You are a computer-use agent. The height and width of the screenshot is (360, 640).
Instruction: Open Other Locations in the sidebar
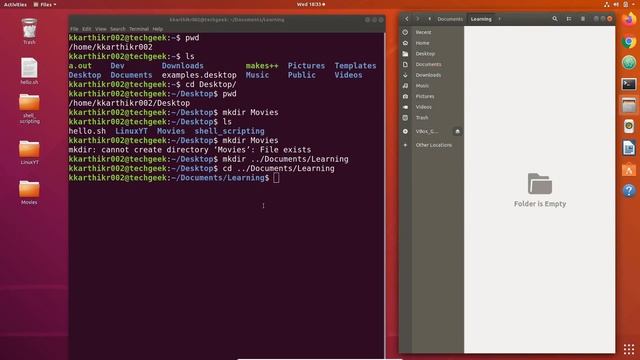433,145
